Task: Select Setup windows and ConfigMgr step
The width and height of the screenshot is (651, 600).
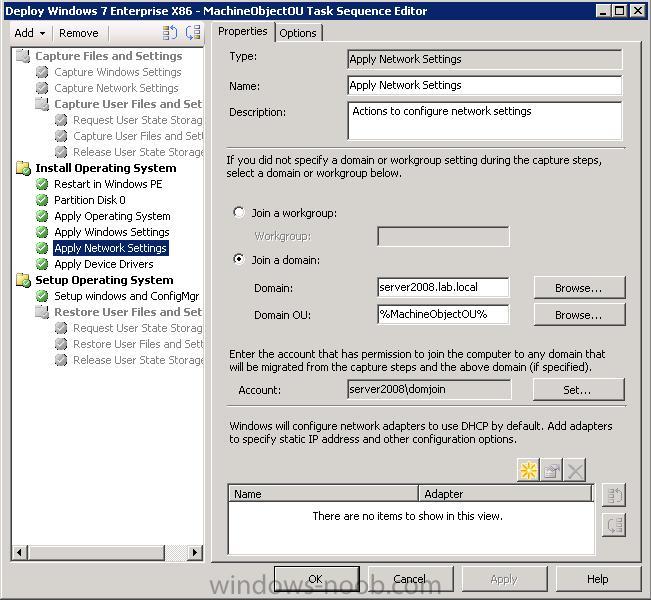Action: 127,296
